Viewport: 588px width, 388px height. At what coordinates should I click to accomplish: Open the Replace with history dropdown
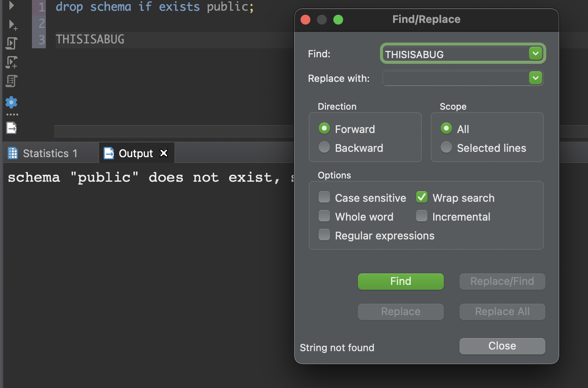coord(535,78)
